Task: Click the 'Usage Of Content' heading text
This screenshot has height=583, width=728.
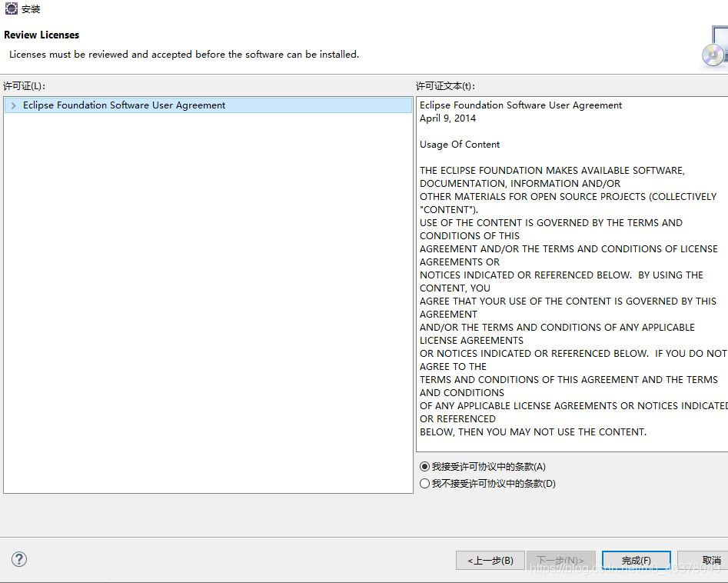Action: 460,145
